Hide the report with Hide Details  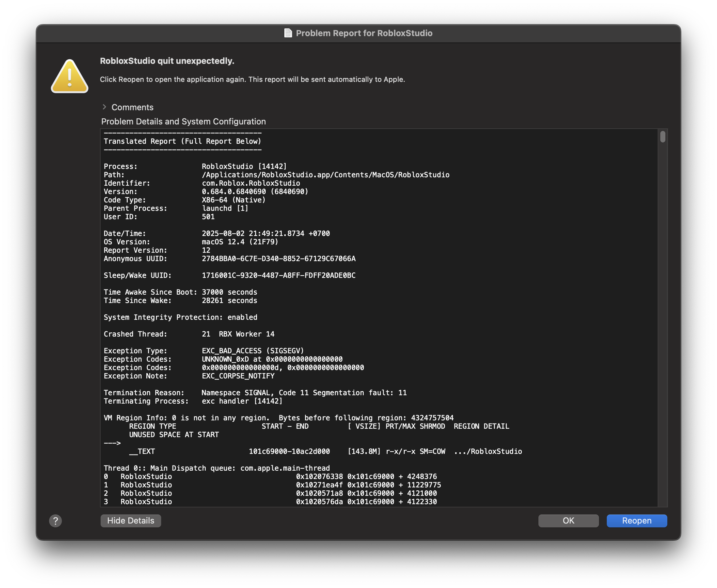tap(131, 521)
